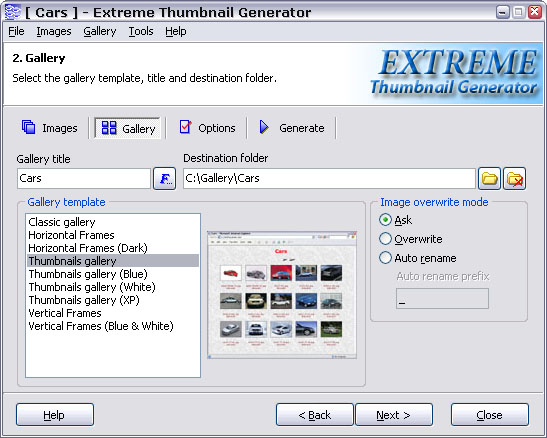Open the Tools menu

click(x=141, y=31)
